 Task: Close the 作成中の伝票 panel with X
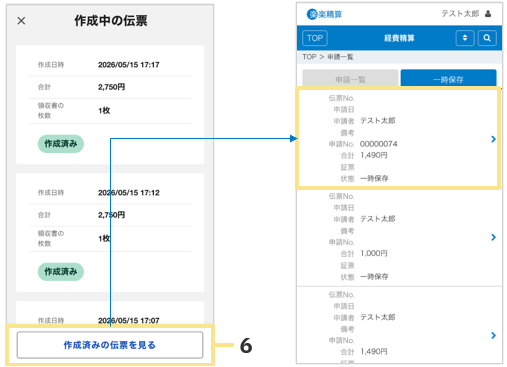pos(21,21)
